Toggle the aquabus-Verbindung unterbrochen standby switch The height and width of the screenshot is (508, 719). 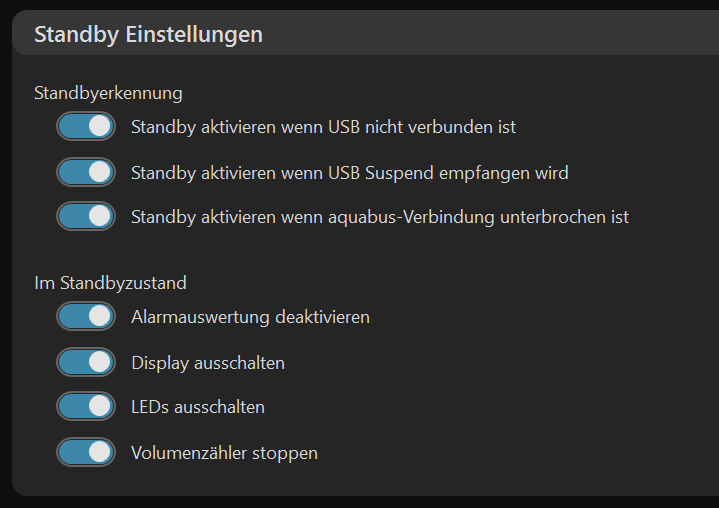[86, 216]
